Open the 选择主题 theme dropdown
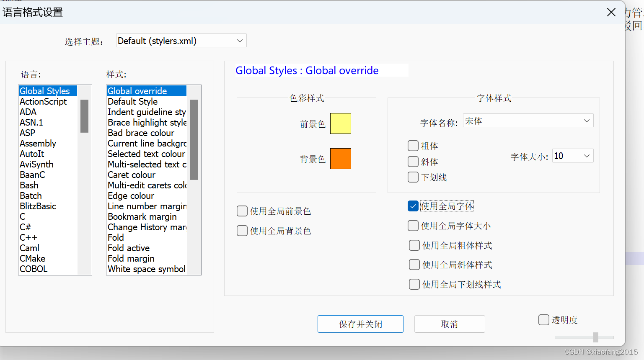This screenshot has height=360, width=644. pyautogui.click(x=181, y=41)
